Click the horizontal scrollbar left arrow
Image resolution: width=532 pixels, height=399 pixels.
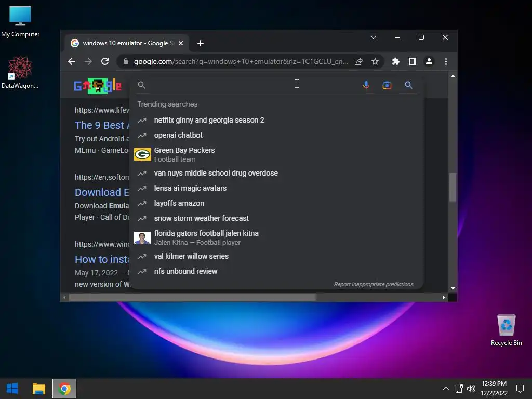click(64, 298)
